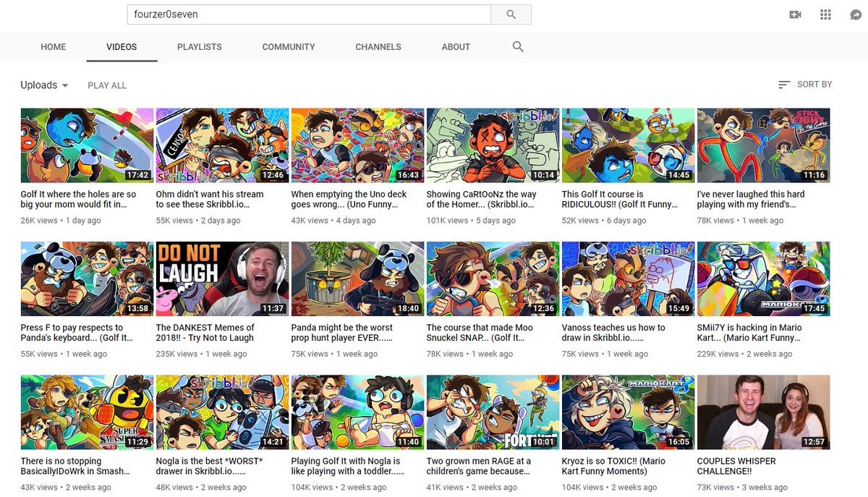Click the '235K views • 1 week ago' text
This screenshot has height=497, width=868.
[x=202, y=354]
